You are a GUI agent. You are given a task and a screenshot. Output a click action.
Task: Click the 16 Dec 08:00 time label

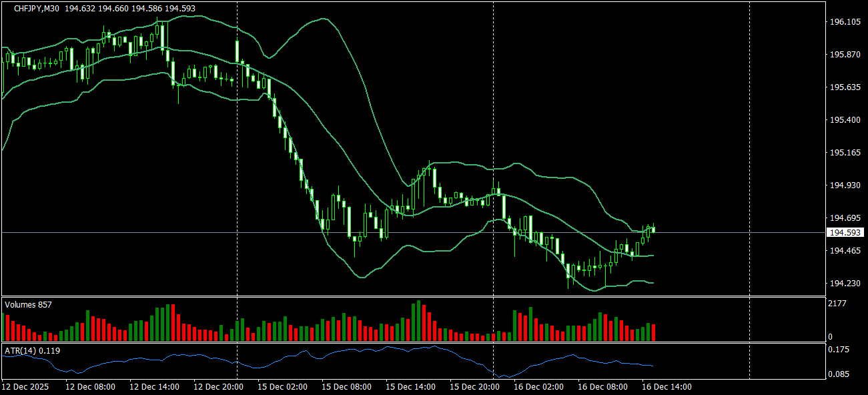pos(603,387)
